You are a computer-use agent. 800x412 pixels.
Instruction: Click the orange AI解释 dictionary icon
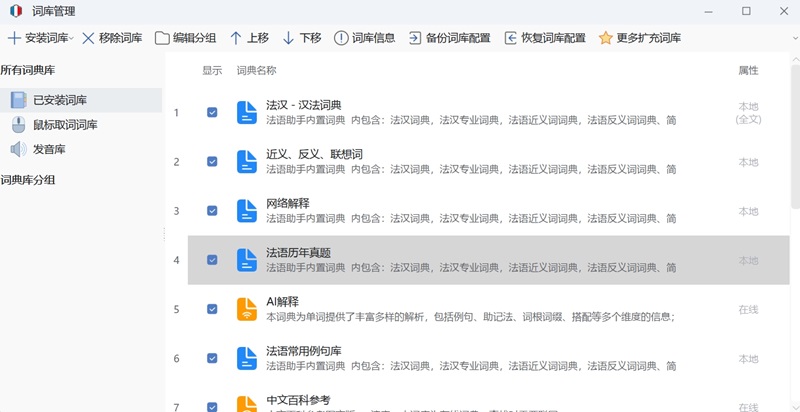click(247, 309)
